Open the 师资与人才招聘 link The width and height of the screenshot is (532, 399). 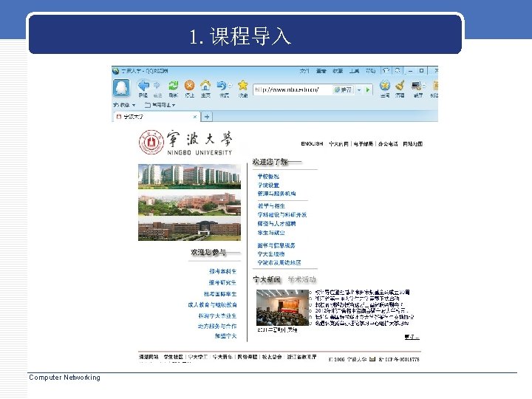[x=276, y=224]
